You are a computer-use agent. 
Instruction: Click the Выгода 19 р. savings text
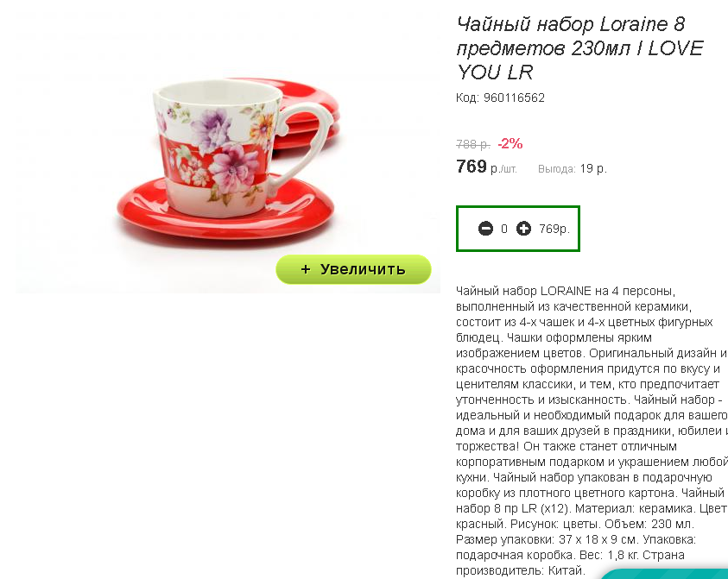pos(572,169)
